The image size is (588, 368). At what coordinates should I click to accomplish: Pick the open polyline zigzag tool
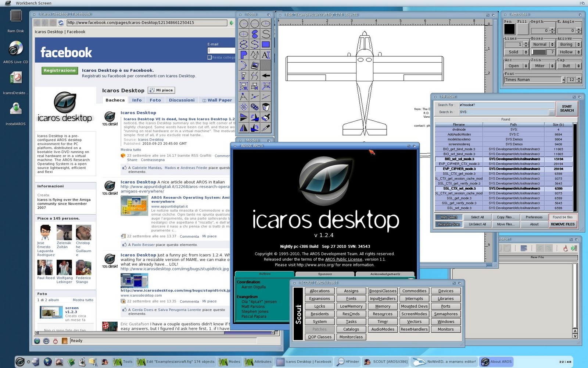click(x=255, y=55)
